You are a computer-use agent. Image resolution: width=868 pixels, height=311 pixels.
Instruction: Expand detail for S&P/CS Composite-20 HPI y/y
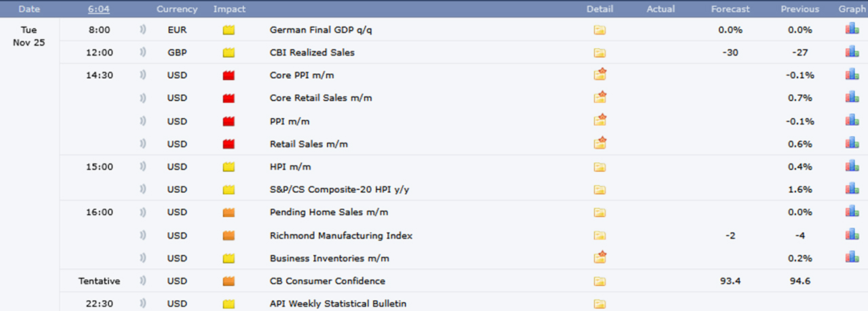[x=599, y=189]
